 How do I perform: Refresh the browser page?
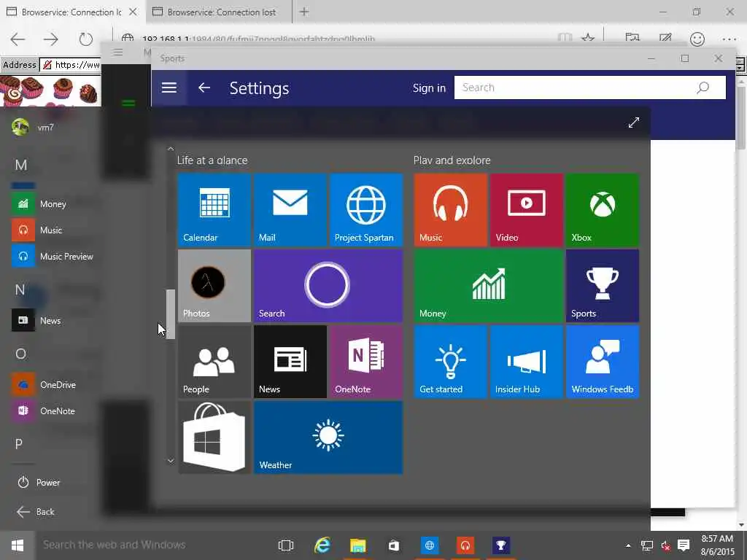pyautogui.click(x=86, y=39)
